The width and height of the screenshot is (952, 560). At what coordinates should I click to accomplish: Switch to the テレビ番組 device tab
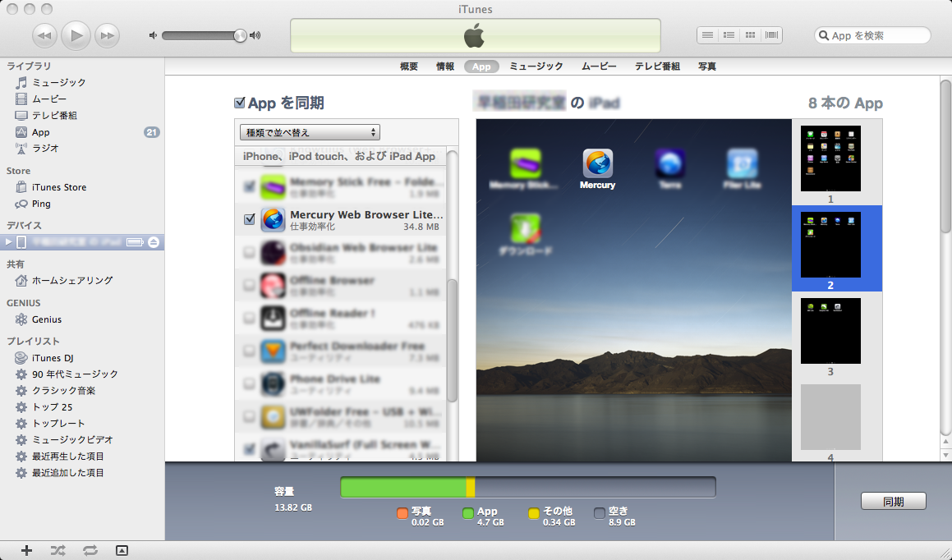point(658,67)
